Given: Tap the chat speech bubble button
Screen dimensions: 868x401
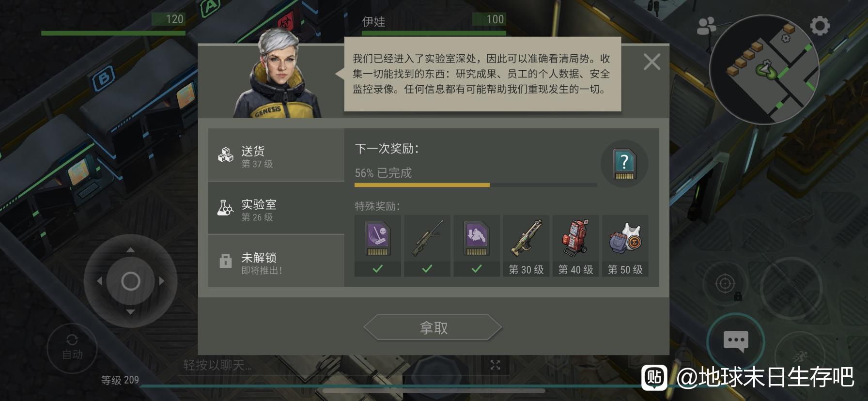Looking at the screenshot, I should coord(736,341).
